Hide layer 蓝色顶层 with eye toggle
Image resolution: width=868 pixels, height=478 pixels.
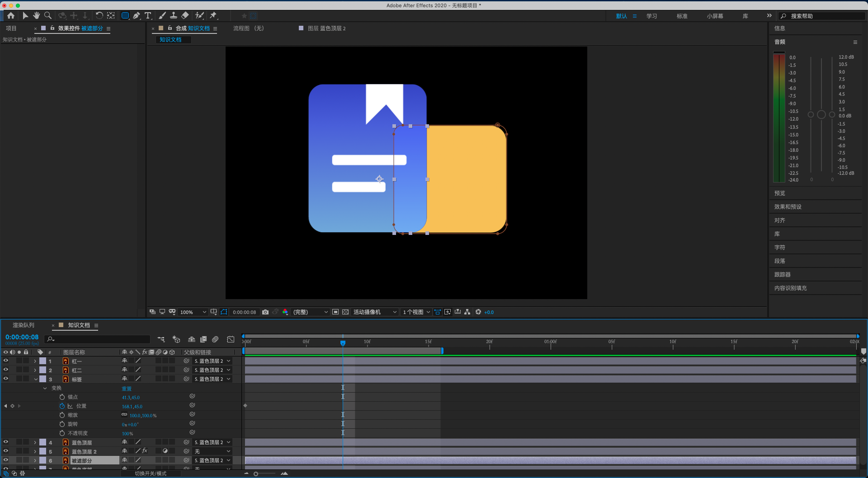[6, 442]
